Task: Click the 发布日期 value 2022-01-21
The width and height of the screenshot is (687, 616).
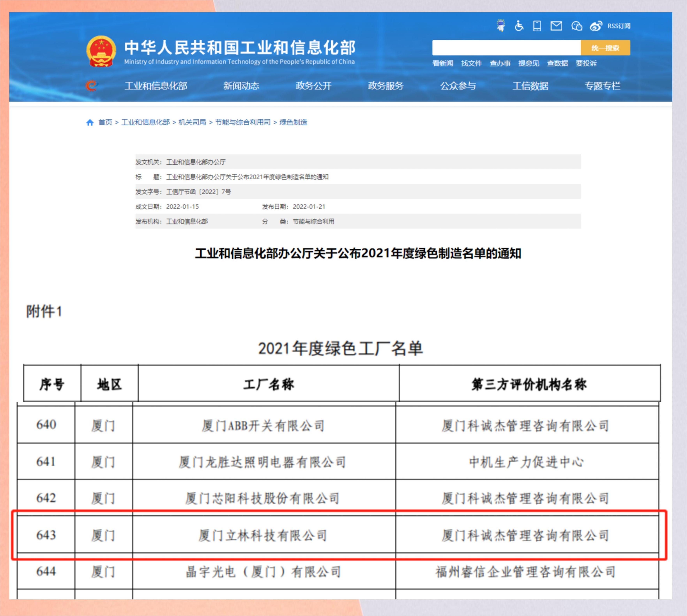Action: [309, 207]
